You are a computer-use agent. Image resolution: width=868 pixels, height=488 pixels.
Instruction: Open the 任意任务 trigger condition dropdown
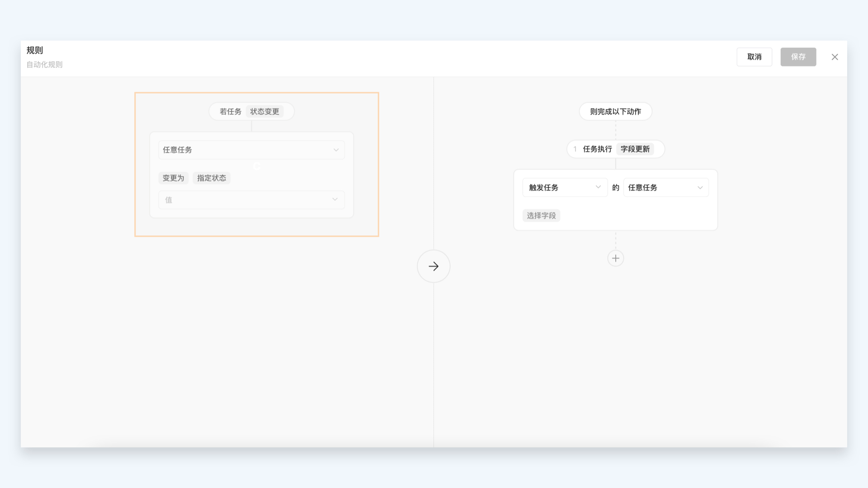[x=251, y=150]
